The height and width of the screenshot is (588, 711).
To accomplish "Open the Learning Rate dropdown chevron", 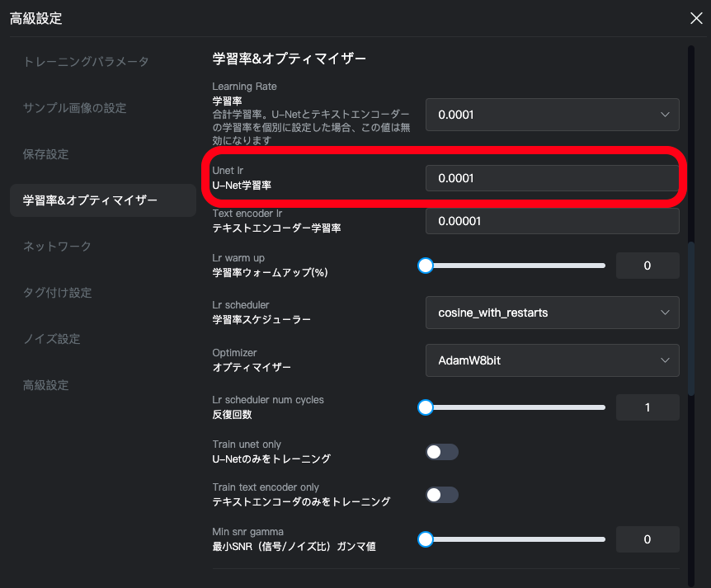I will (x=665, y=115).
